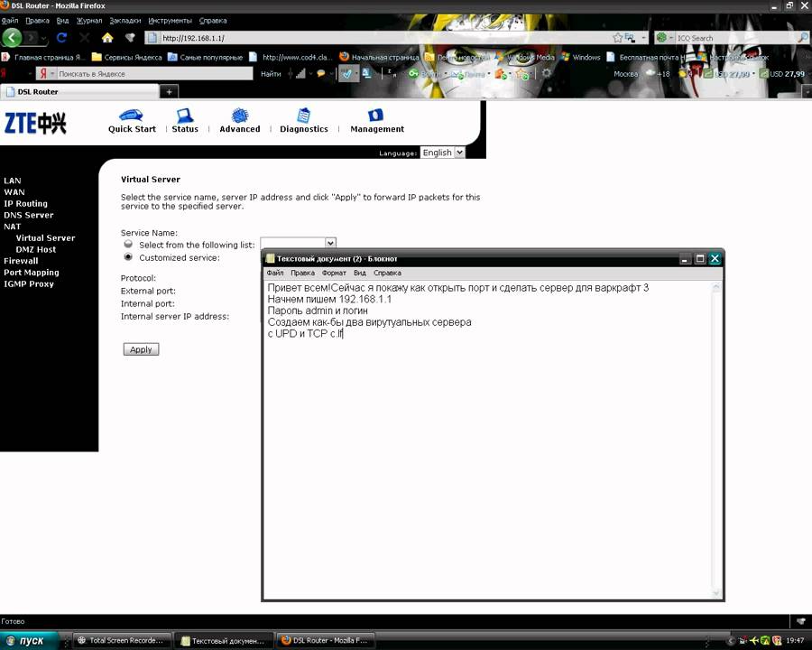Open Notepad Вид menu
The height and width of the screenshot is (650, 812).
click(359, 273)
